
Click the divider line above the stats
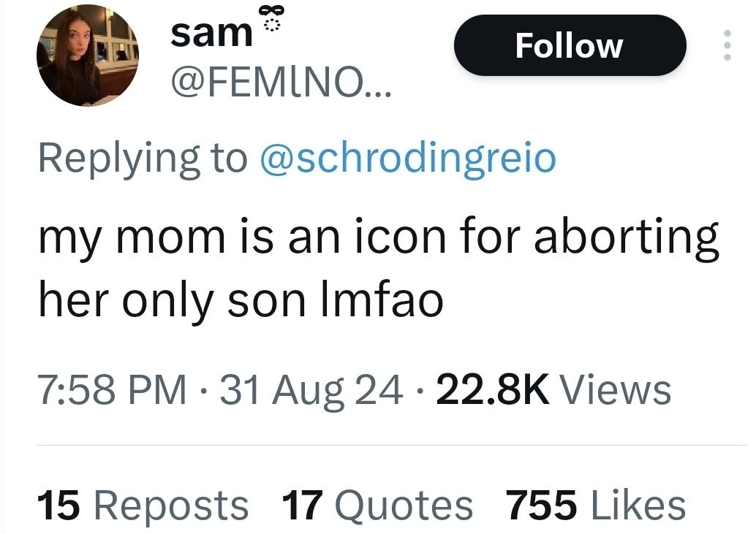(392, 445)
